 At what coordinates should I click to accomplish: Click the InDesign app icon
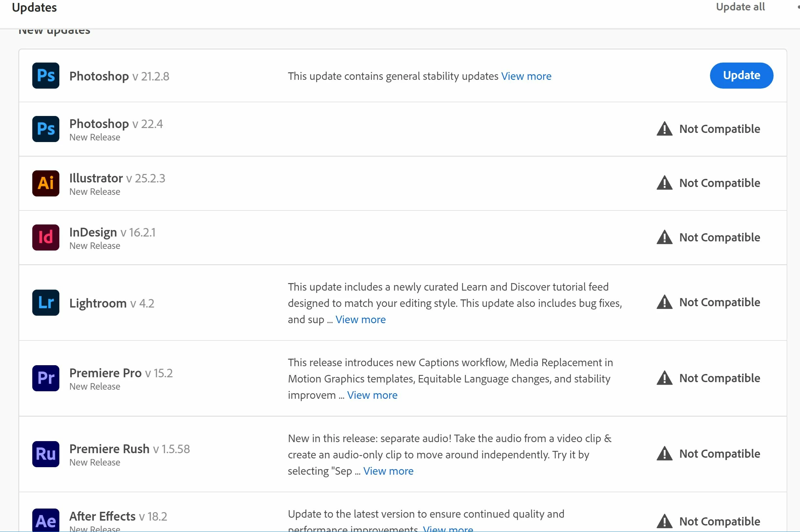pyautogui.click(x=46, y=237)
